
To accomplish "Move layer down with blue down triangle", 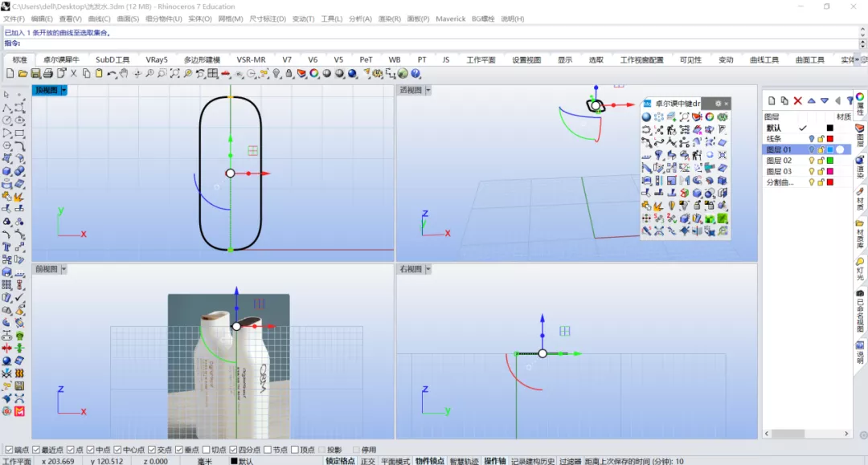I will coord(825,100).
